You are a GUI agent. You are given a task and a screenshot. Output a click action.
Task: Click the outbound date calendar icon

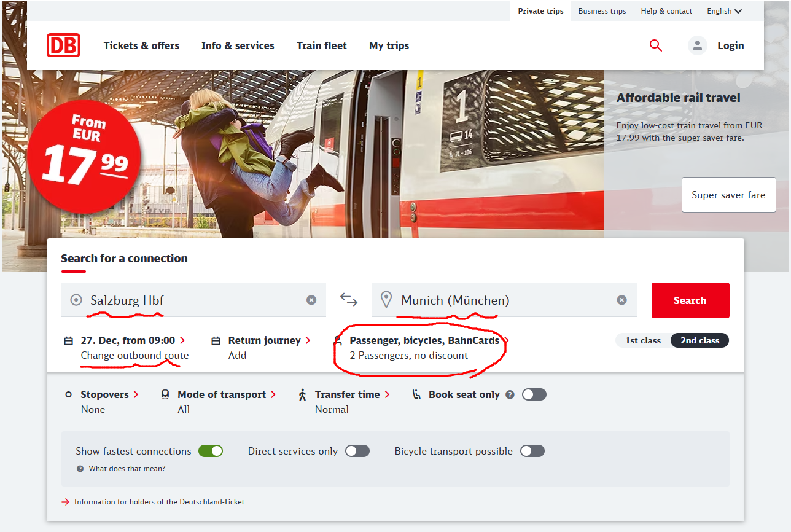point(69,340)
